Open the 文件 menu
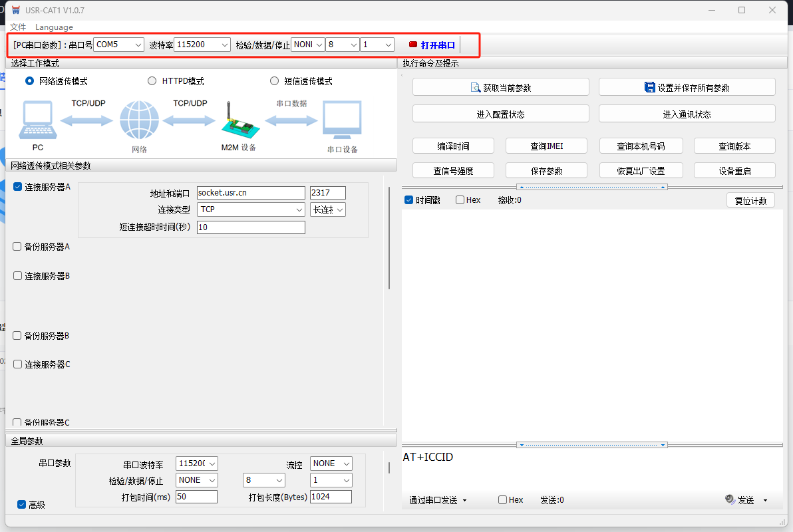The image size is (793, 532). (18, 27)
